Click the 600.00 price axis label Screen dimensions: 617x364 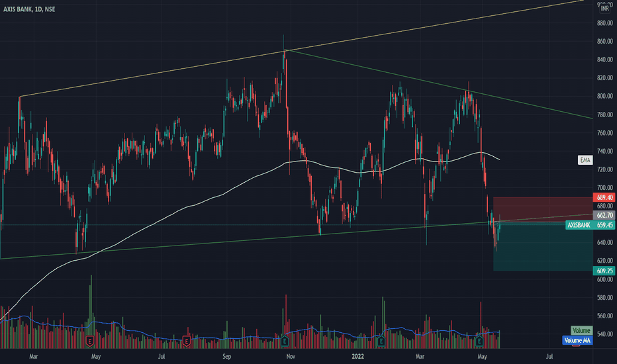(605, 279)
